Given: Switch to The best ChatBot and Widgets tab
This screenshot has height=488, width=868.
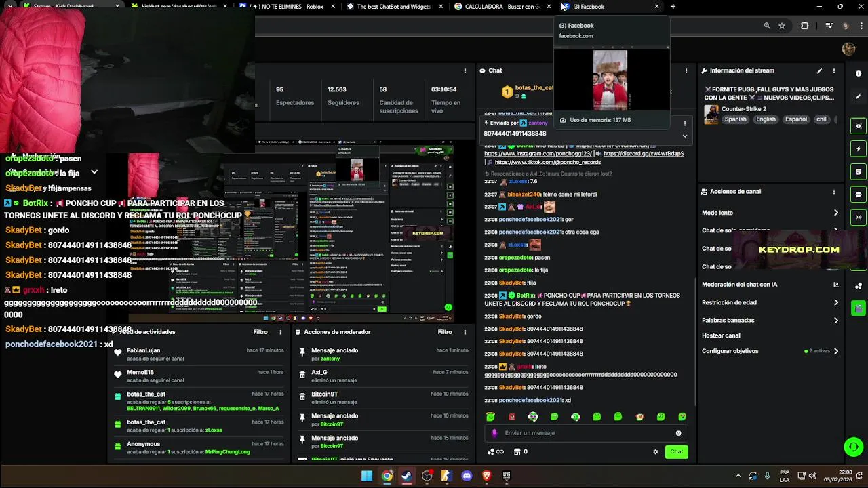Looking at the screenshot, I should coord(393,7).
